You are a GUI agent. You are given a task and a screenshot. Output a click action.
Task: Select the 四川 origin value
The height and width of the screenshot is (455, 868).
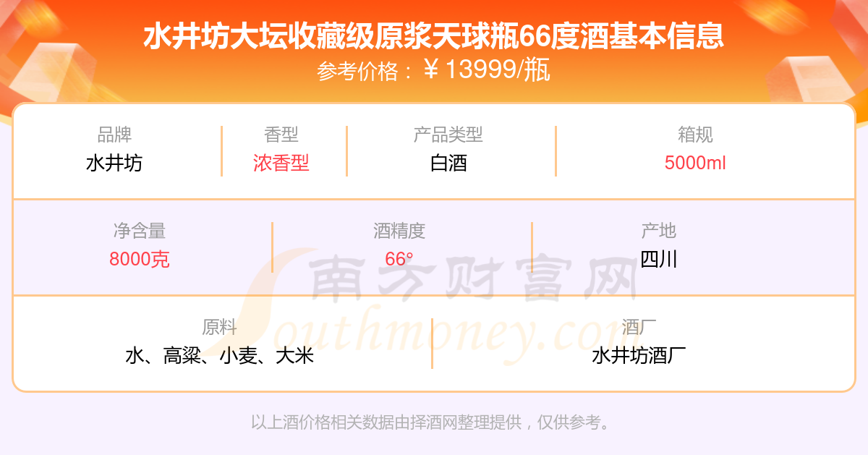[x=659, y=259]
